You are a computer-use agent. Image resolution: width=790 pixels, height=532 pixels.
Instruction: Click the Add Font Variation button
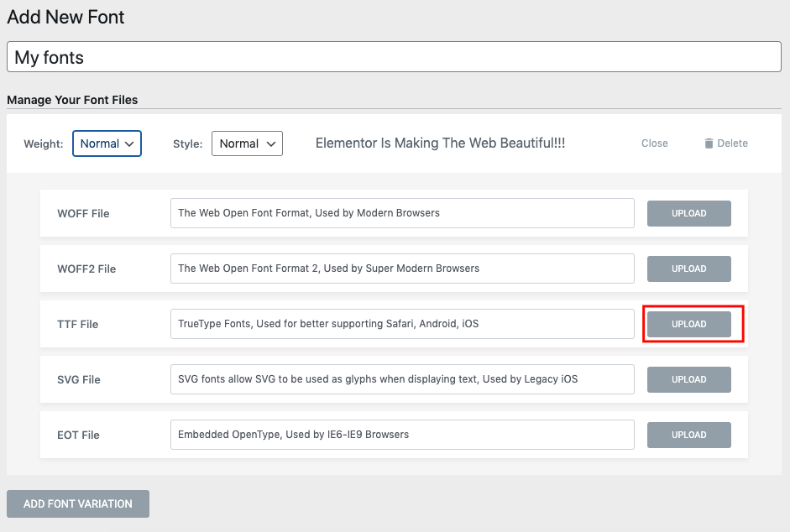click(78, 503)
